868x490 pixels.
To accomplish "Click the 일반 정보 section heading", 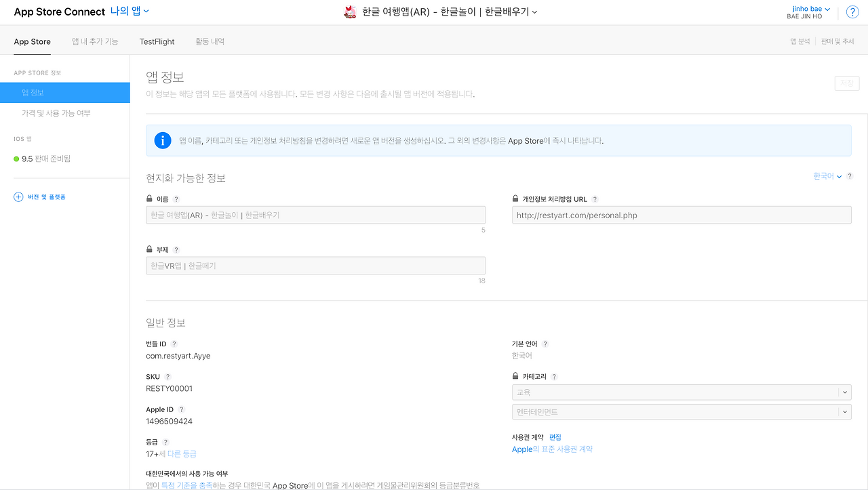I will 165,323.
